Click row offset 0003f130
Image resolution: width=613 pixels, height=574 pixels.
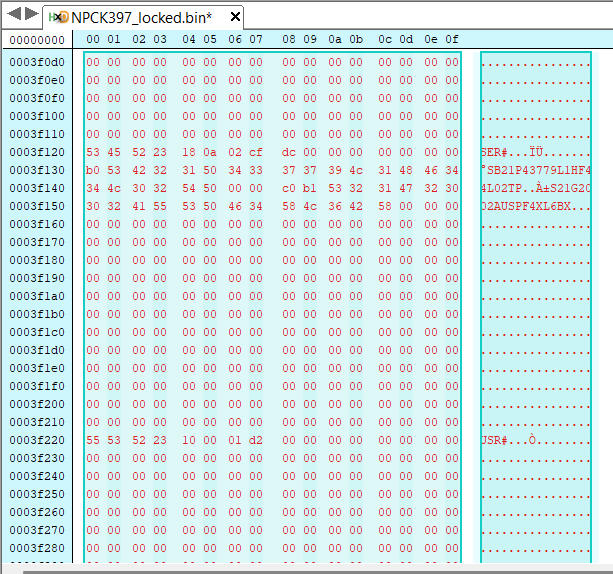(37, 170)
